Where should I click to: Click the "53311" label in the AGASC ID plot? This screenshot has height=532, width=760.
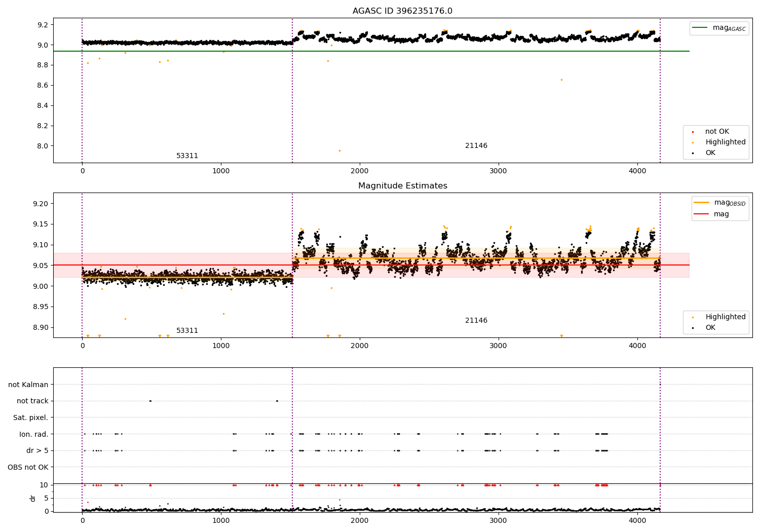pos(187,156)
